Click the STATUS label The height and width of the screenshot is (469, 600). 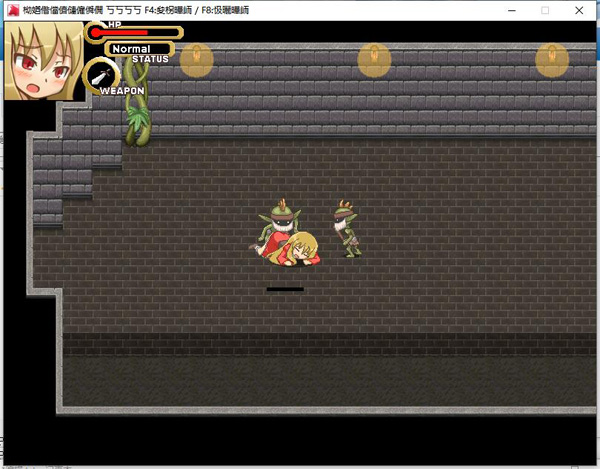click(x=150, y=59)
